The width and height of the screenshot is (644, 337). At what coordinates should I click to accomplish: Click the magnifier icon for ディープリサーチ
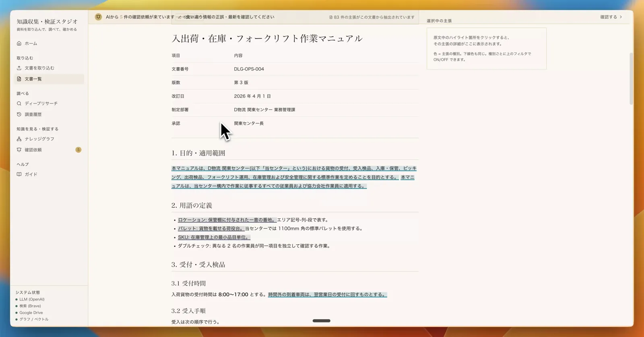[19, 103]
